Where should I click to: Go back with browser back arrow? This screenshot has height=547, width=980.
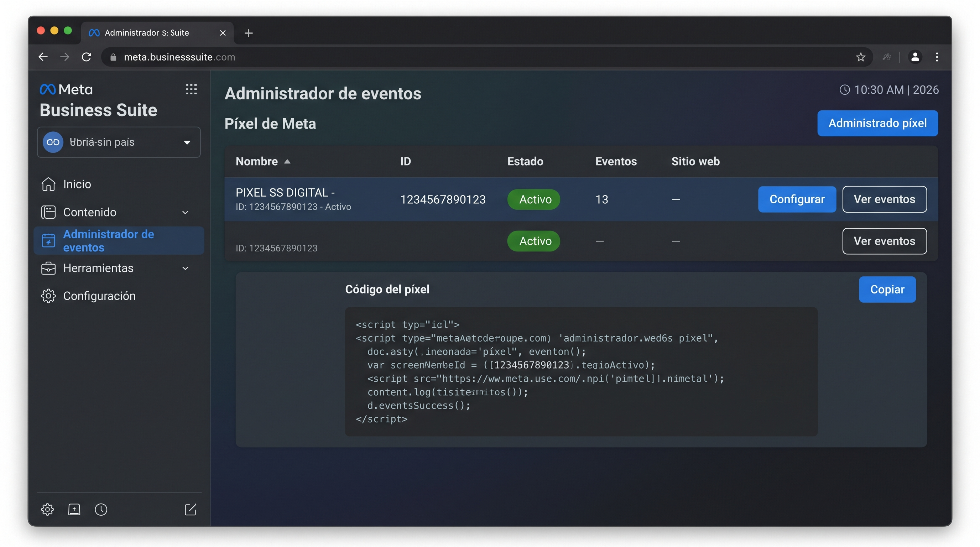coord(43,57)
